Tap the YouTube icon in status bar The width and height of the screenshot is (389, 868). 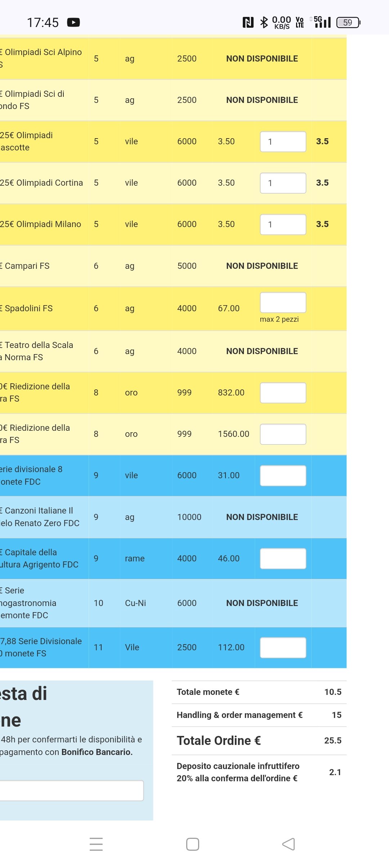coord(73,22)
